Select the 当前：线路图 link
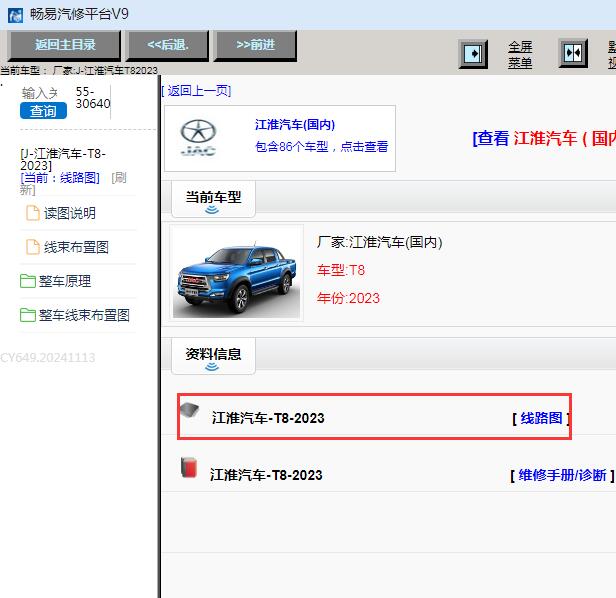Image resolution: width=616 pixels, height=598 pixels. tap(60, 178)
